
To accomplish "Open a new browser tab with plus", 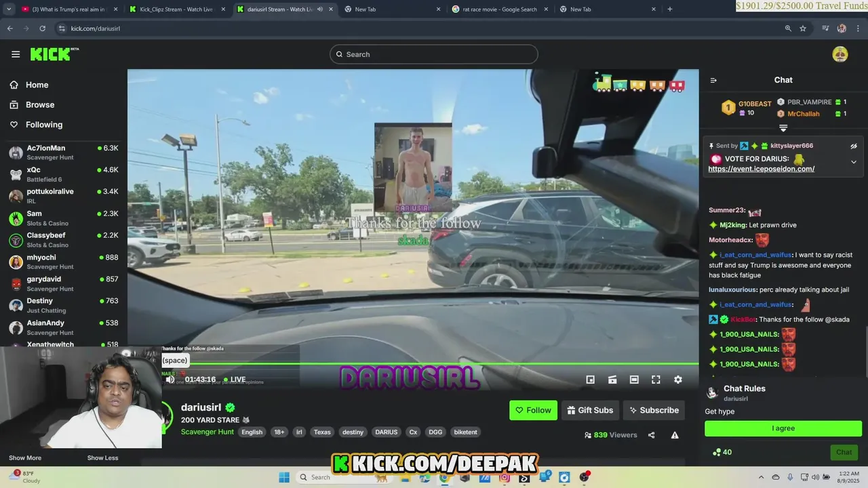I will [x=670, y=9].
